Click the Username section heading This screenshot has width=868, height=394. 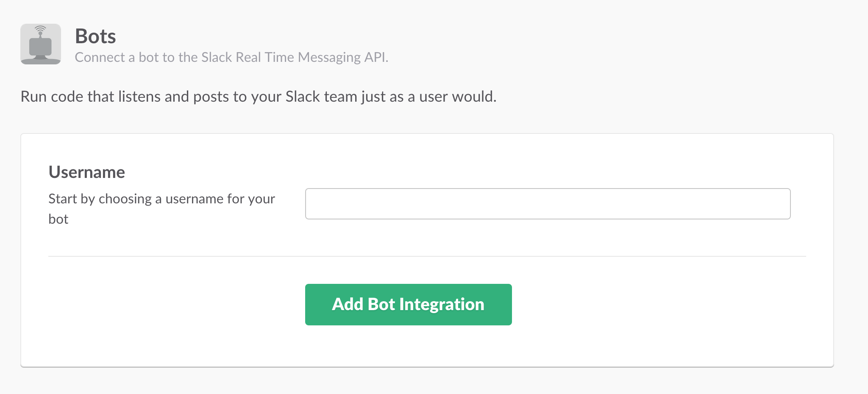pyautogui.click(x=87, y=172)
